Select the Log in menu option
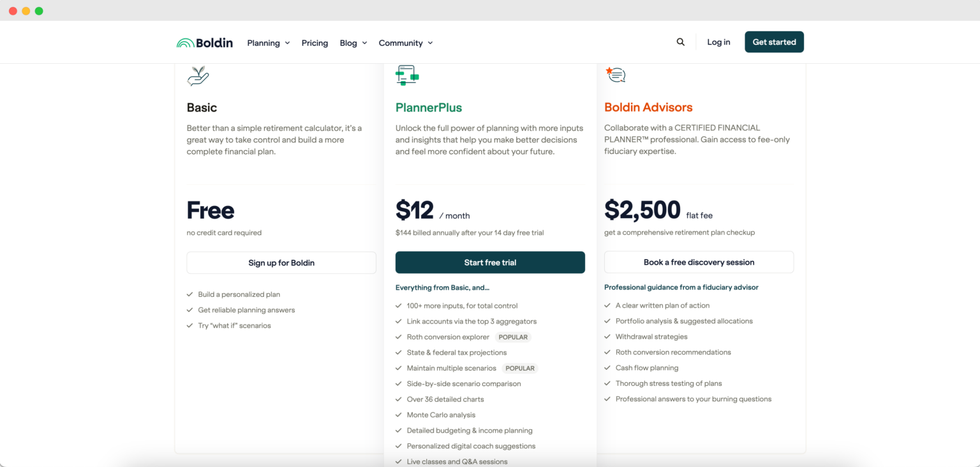Image resolution: width=980 pixels, height=467 pixels. (718, 41)
